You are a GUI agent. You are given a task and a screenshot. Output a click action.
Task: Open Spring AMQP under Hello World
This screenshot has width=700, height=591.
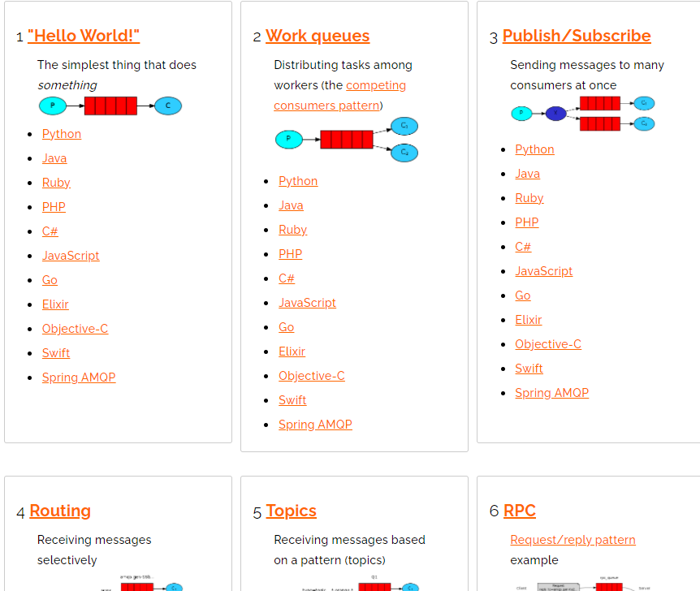79,377
